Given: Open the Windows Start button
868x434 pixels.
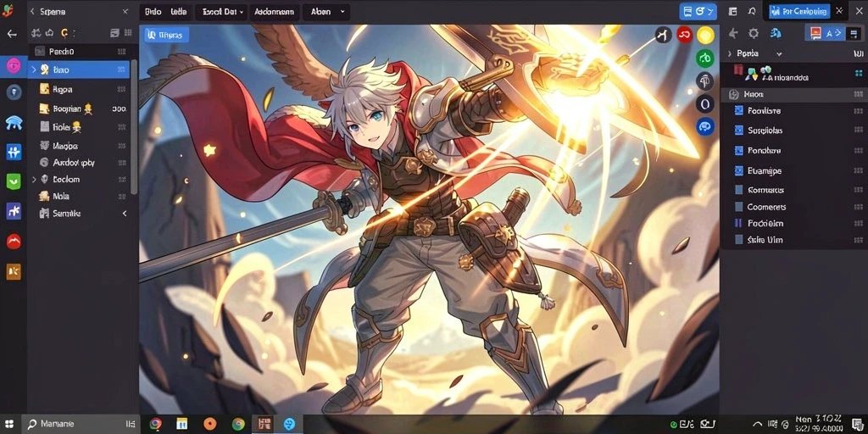Looking at the screenshot, I should point(10,424).
